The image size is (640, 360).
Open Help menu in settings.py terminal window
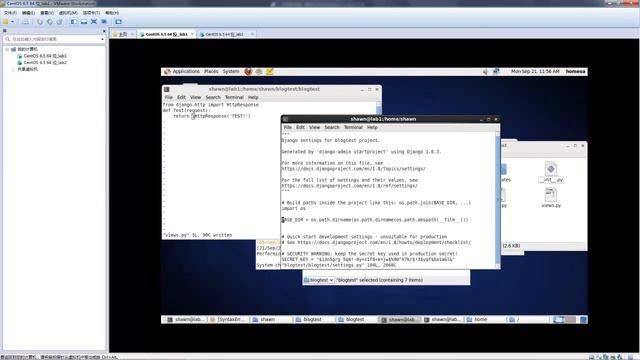[372, 127]
